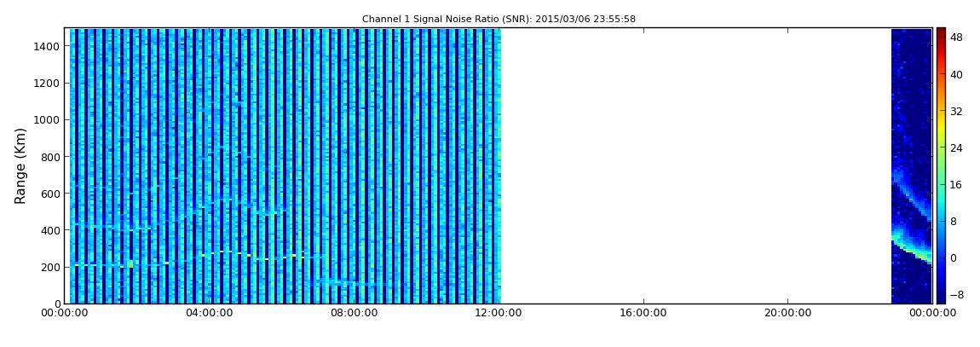The image size is (980, 347).
Task: Click the 04:00:00 time axis label
Action: [x=211, y=313]
